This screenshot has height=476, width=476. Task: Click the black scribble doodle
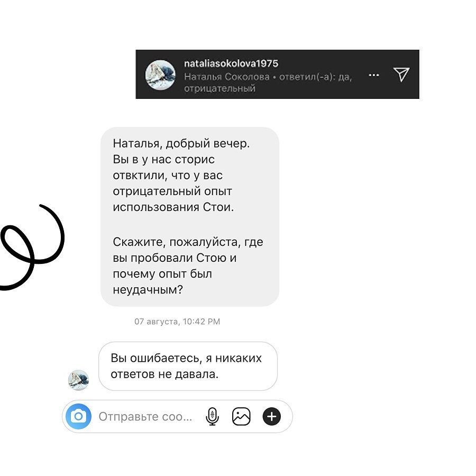tap(32, 247)
